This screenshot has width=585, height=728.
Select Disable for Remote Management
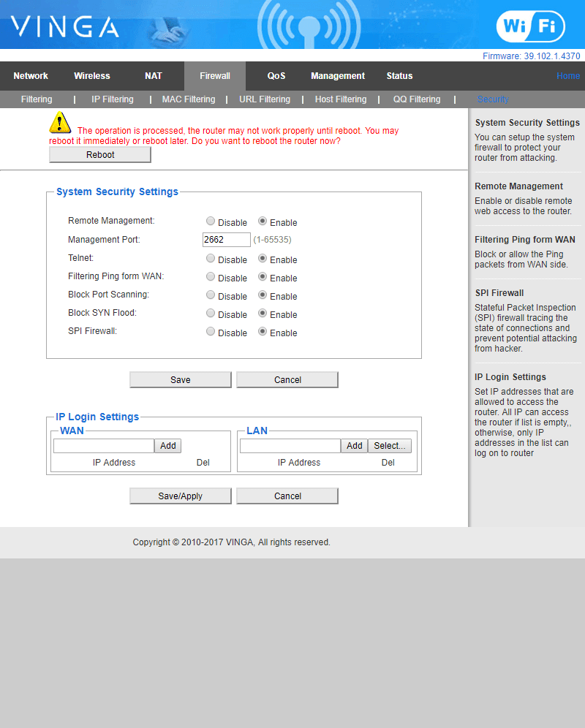[x=211, y=221]
